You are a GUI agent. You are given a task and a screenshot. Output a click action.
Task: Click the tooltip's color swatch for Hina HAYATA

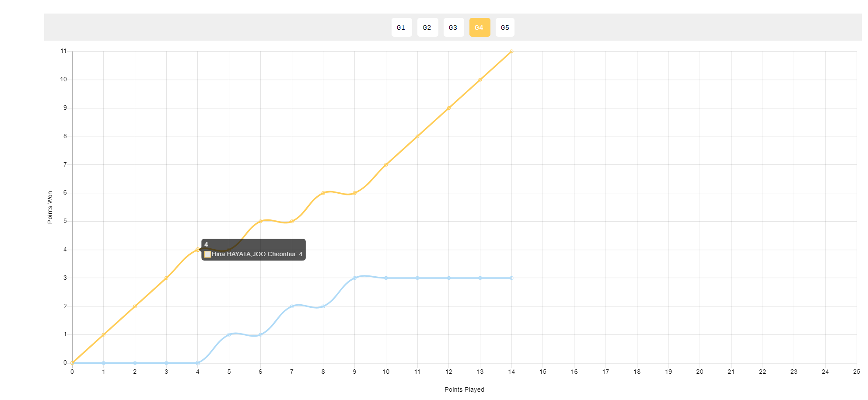point(208,254)
